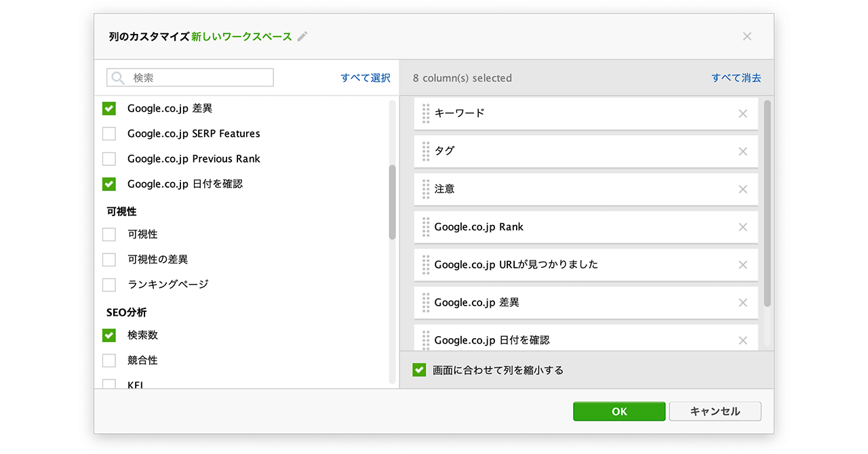This screenshot has height=454, width=868.
Task: Remove the タグ column using its X icon
Action: (x=743, y=152)
